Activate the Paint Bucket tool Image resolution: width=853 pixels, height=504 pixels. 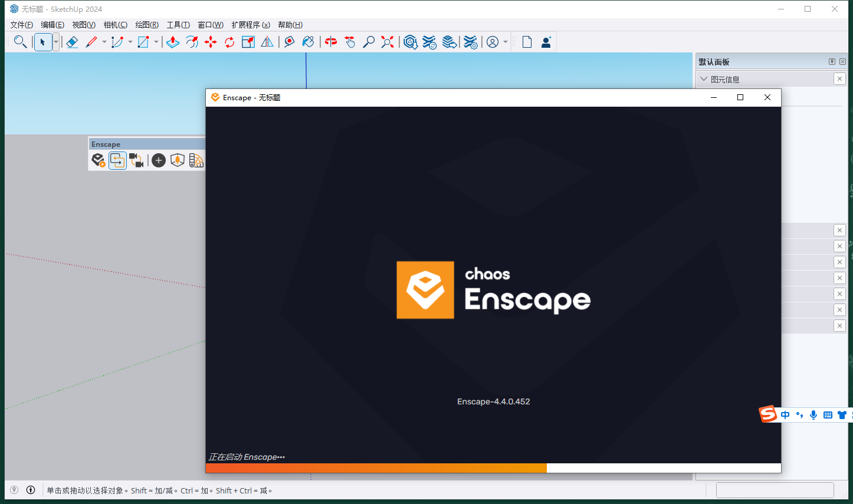click(x=309, y=42)
